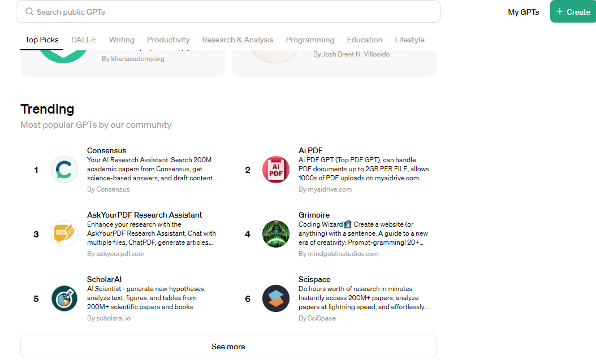Open the Grimoire title

314,215
